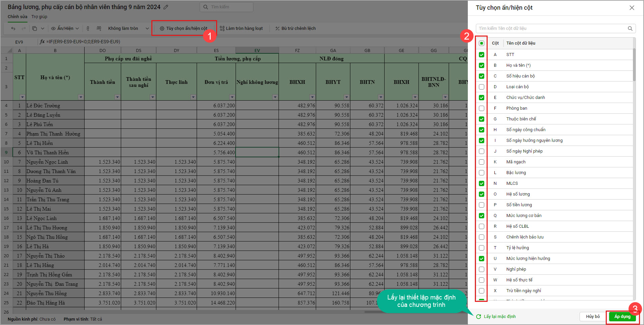Toggle the select-all columns checkbox
This screenshot has width=644, height=325.
482,43
